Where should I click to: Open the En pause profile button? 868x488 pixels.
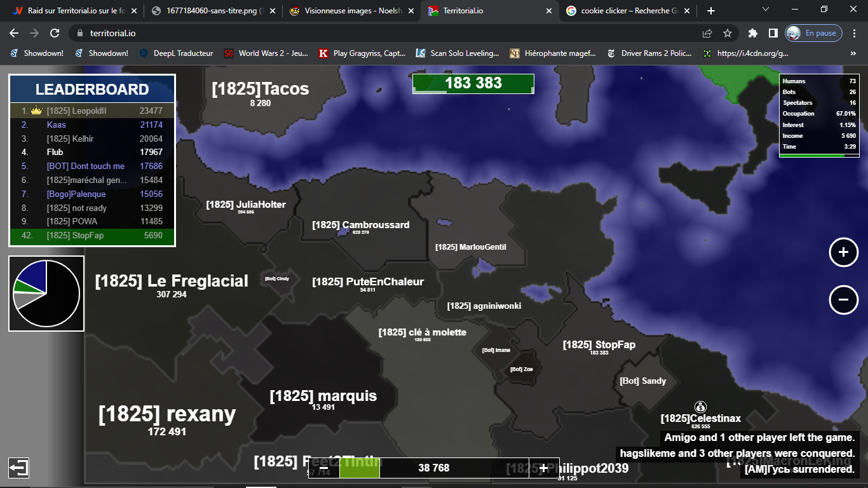click(813, 33)
